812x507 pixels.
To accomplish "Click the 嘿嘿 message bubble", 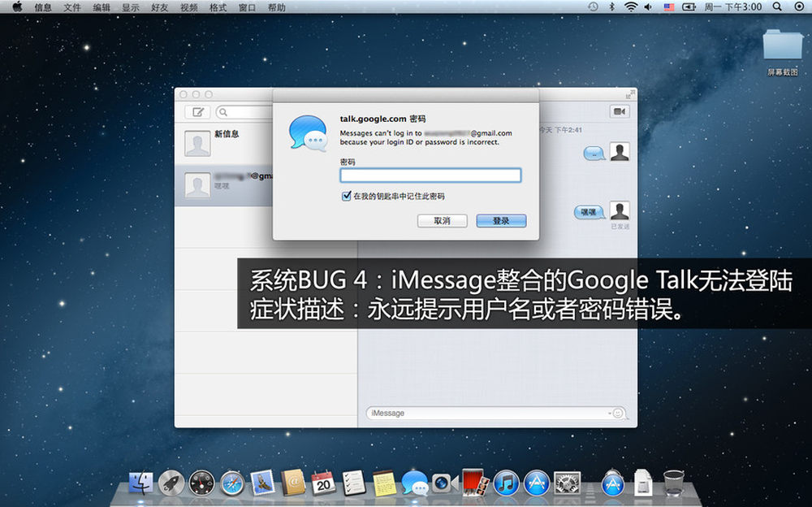I will point(589,212).
